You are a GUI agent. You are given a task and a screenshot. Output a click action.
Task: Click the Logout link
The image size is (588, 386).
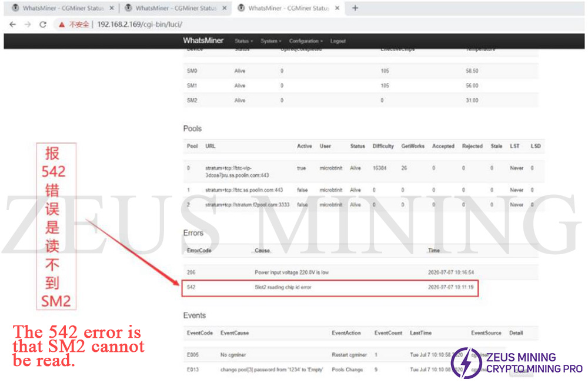[x=338, y=41]
